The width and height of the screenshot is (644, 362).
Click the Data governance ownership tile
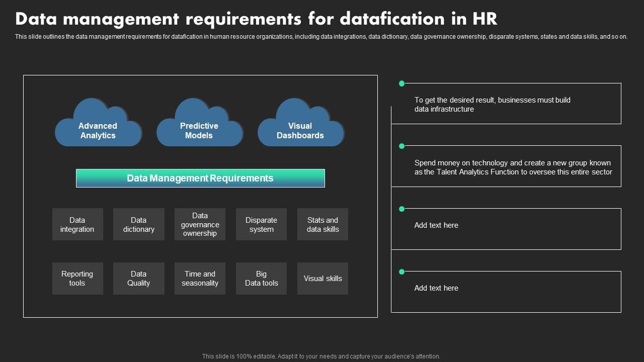200,224
